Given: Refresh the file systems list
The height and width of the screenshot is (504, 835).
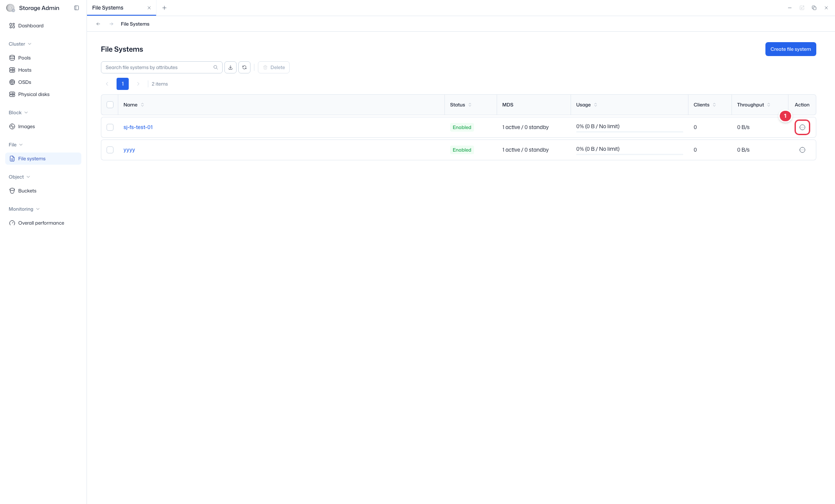Looking at the screenshot, I should 244,67.
